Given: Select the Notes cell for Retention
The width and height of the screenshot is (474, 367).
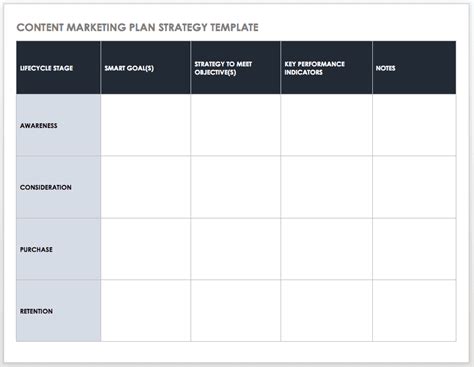Looking at the screenshot, I should coord(414,311).
